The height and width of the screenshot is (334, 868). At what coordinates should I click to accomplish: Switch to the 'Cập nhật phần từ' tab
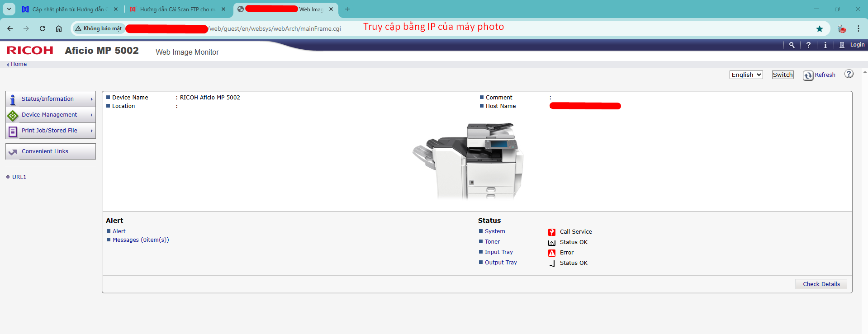[70, 9]
